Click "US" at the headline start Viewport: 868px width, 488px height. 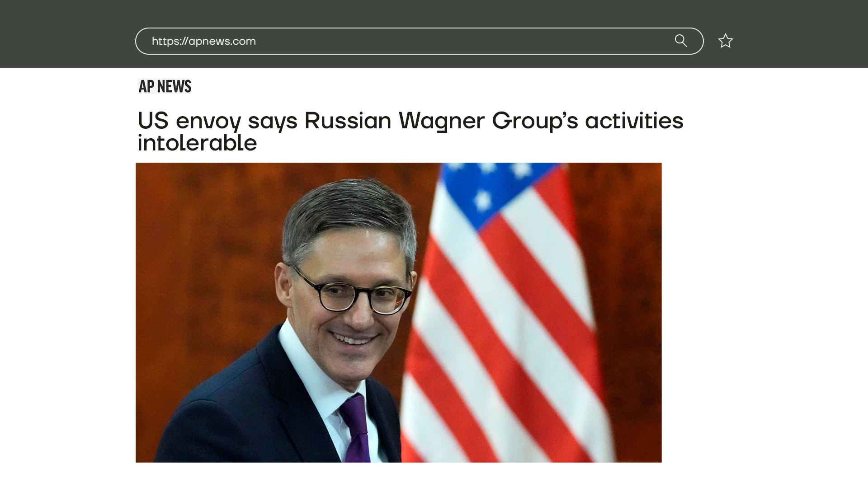pyautogui.click(x=153, y=121)
